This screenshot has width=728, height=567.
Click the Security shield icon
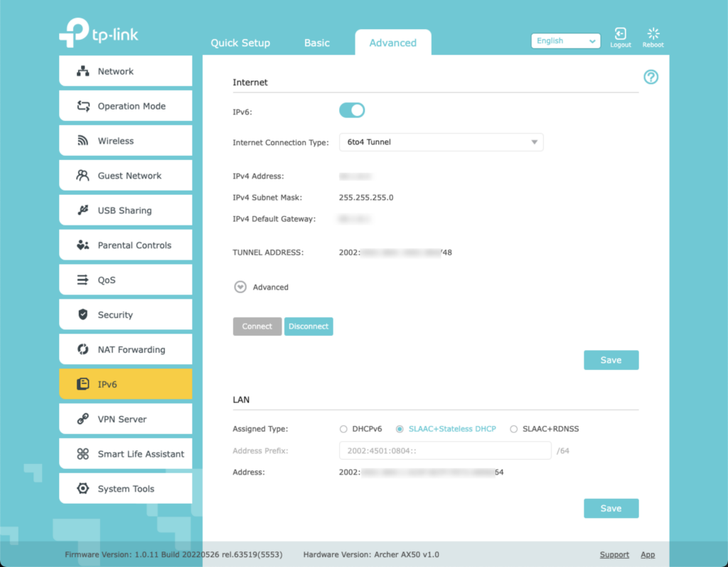83,314
